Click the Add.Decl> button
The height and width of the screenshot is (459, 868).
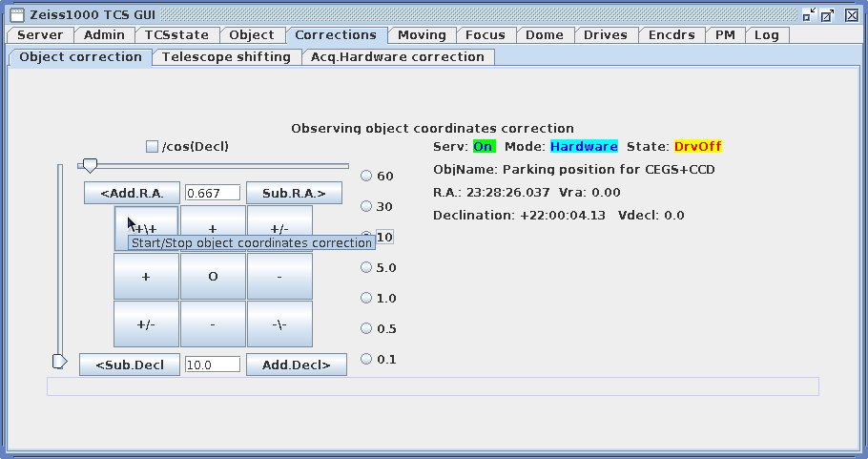click(x=297, y=365)
